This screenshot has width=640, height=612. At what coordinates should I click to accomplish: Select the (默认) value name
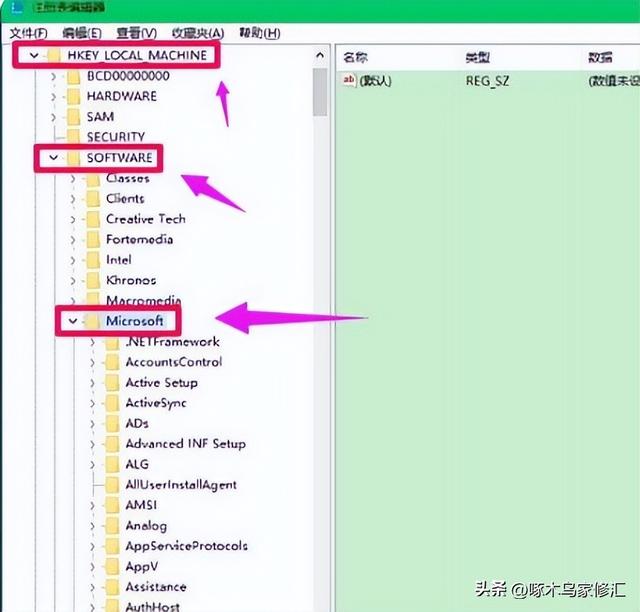point(375,81)
